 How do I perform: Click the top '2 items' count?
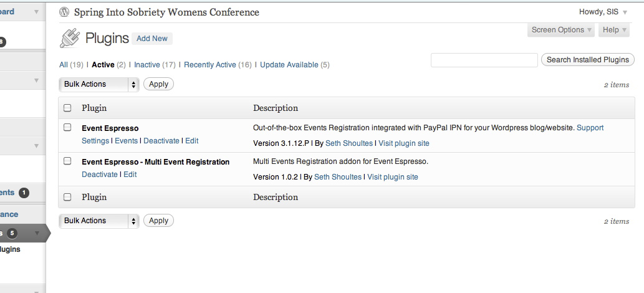[617, 85]
